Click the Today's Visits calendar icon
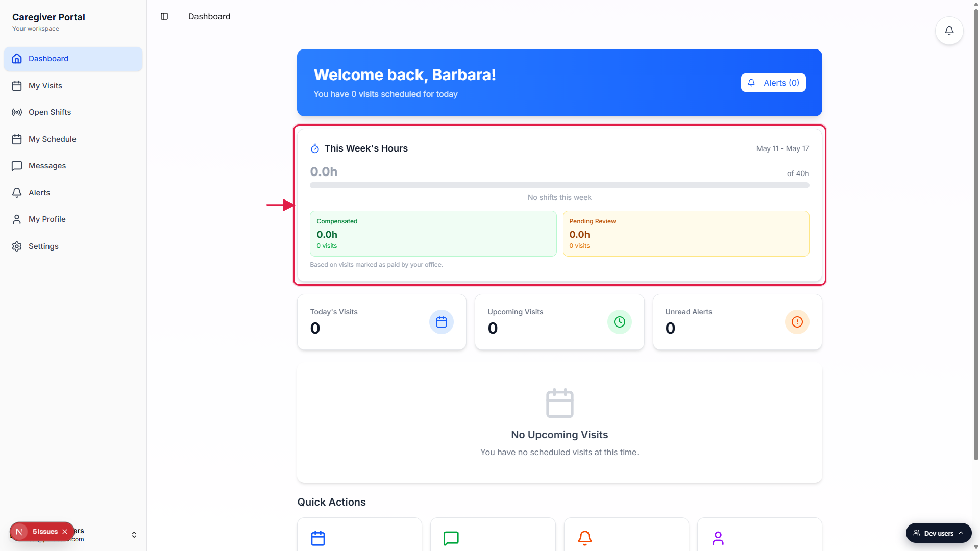The height and width of the screenshot is (551, 980). click(x=442, y=322)
